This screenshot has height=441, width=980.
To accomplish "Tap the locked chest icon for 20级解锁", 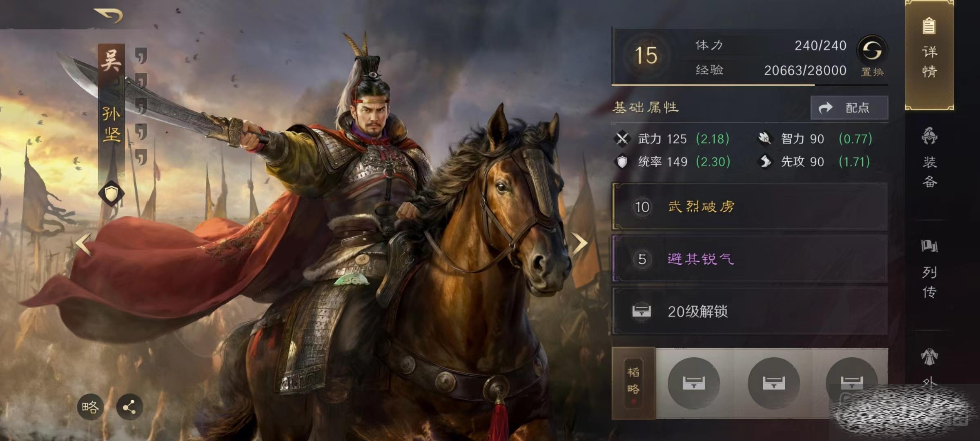I will (641, 312).
